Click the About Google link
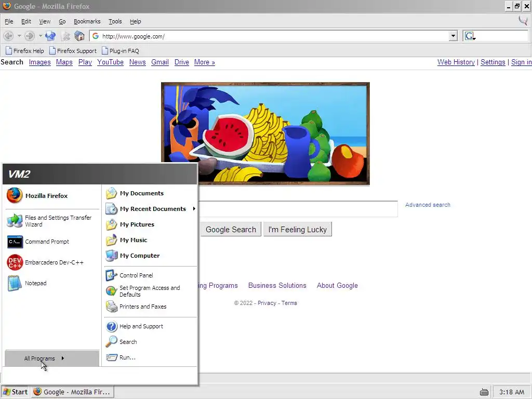This screenshot has width=532, height=399. (337, 285)
